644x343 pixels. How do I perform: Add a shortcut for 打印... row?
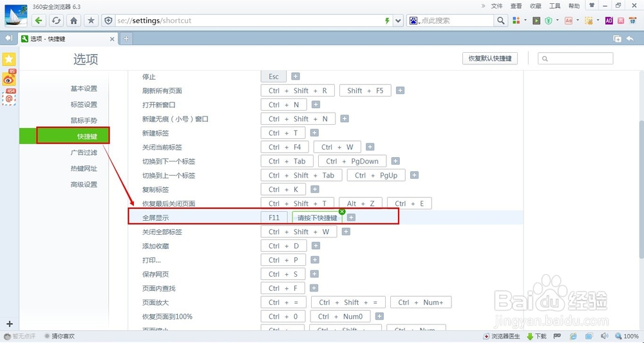(x=315, y=260)
